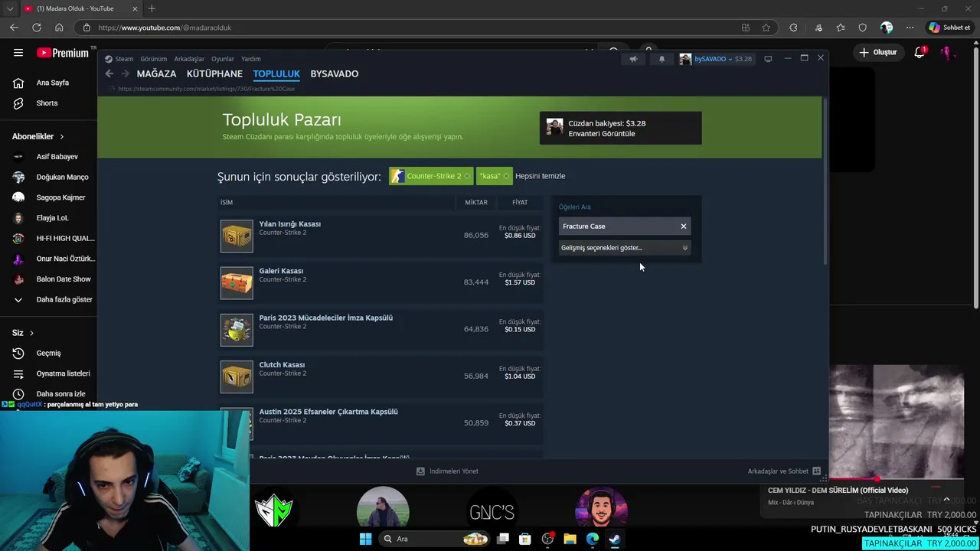The width and height of the screenshot is (980, 551).
Task: Open Steam notifications bell
Action: click(662, 59)
